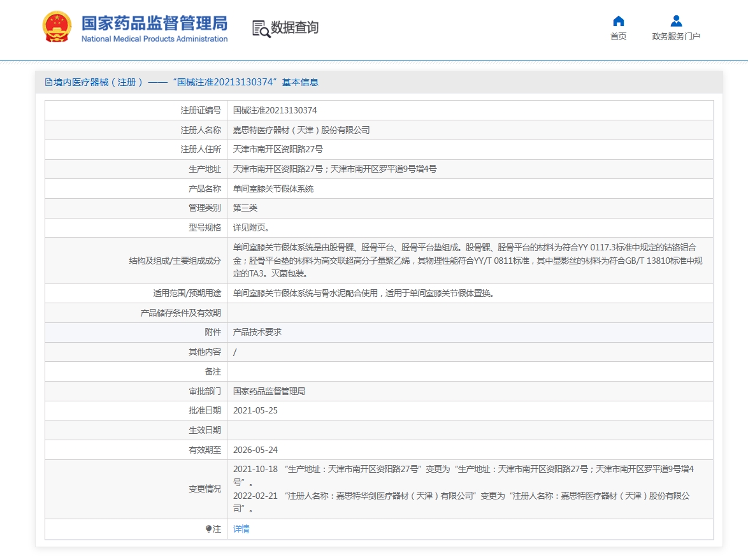This screenshot has width=748, height=560.
Task: Select 生产地址 value with 罗平道9号增4号
Action: (334, 169)
